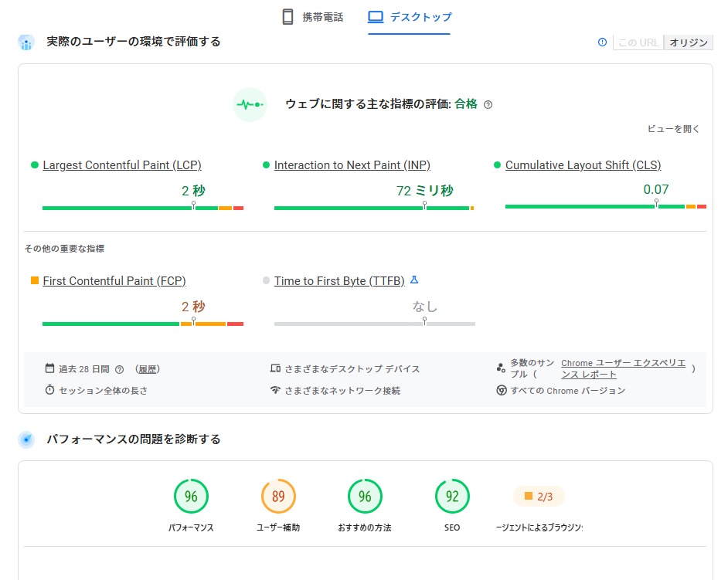Click the INP value 72 ミリ秒
728x580 pixels.
coord(424,191)
